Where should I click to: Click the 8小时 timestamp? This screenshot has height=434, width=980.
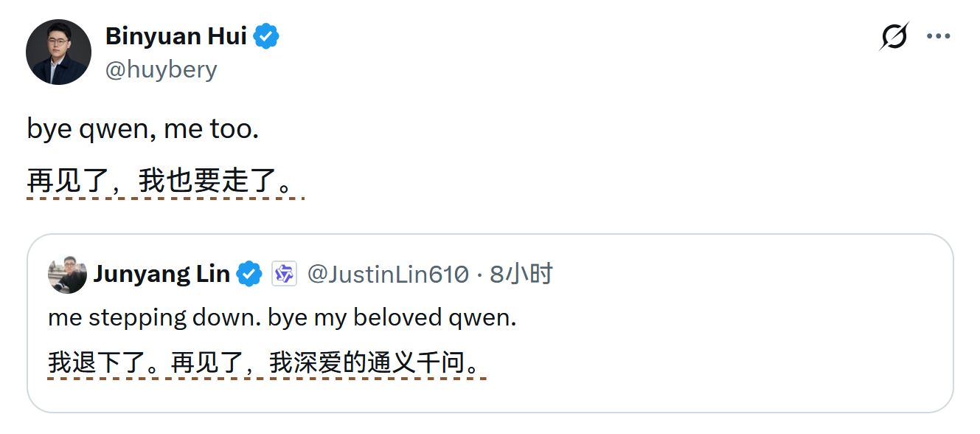click(521, 275)
